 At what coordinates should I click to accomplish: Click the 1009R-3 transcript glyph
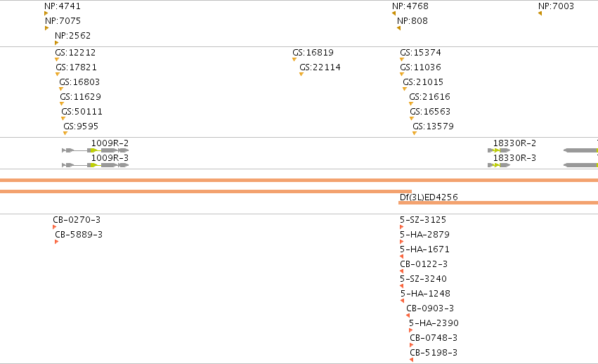pos(96,165)
